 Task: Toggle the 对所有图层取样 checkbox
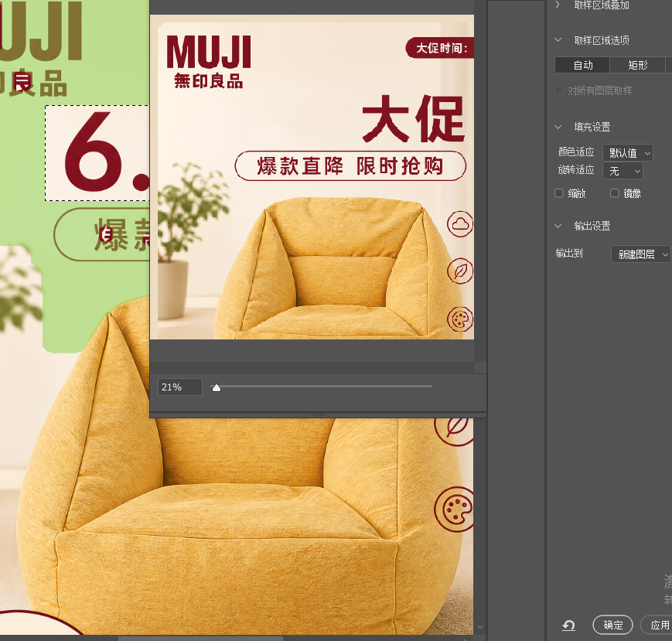pyautogui.click(x=558, y=90)
